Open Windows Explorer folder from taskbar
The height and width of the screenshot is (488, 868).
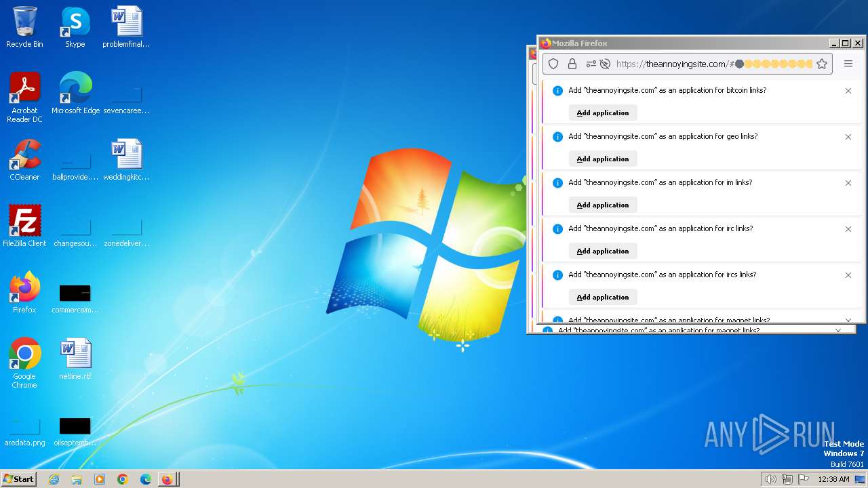click(77, 479)
